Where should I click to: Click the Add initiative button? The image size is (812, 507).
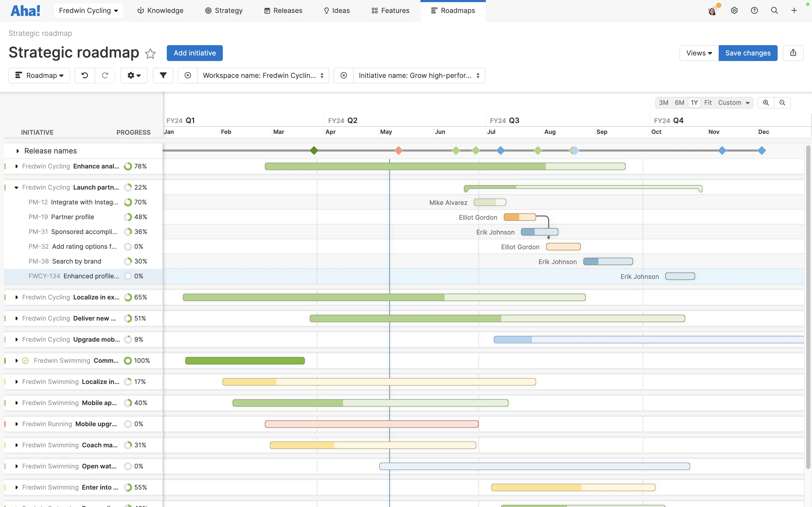point(195,53)
